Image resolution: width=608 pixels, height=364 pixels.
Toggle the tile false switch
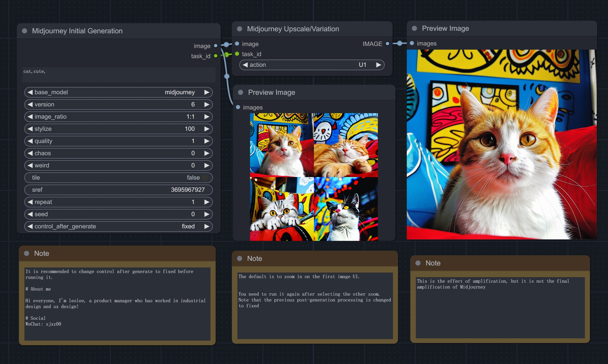[205, 178]
